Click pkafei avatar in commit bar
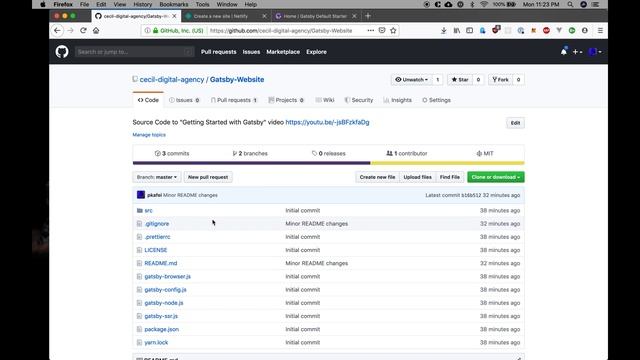 pyautogui.click(x=141, y=195)
